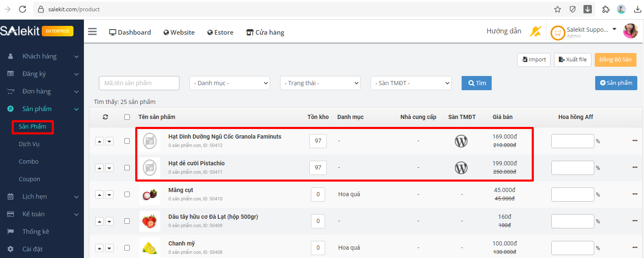Screen dimensions: 644x258
Task: Click the muted notification bell icon
Action: pyautogui.click(x=535, y=31)
